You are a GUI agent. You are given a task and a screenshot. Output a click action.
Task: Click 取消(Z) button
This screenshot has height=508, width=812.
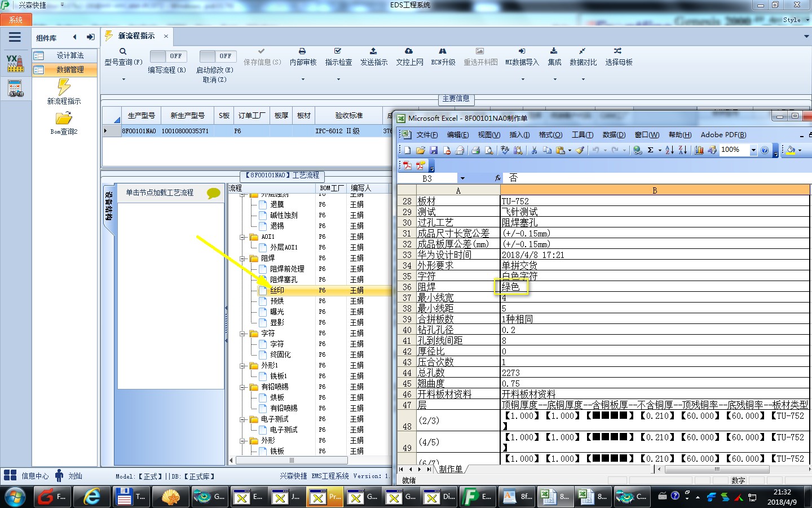pos(214,80)
